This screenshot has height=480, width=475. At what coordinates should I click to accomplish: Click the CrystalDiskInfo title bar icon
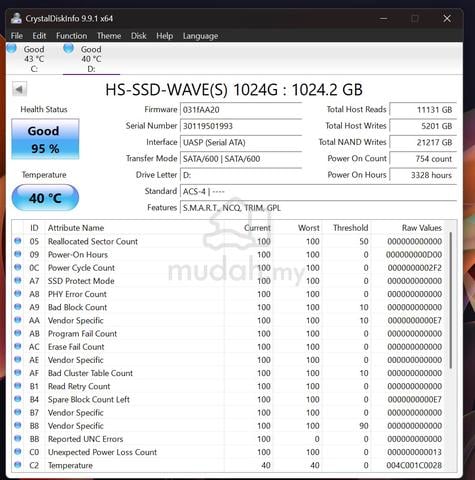click(x=16, y=18)
